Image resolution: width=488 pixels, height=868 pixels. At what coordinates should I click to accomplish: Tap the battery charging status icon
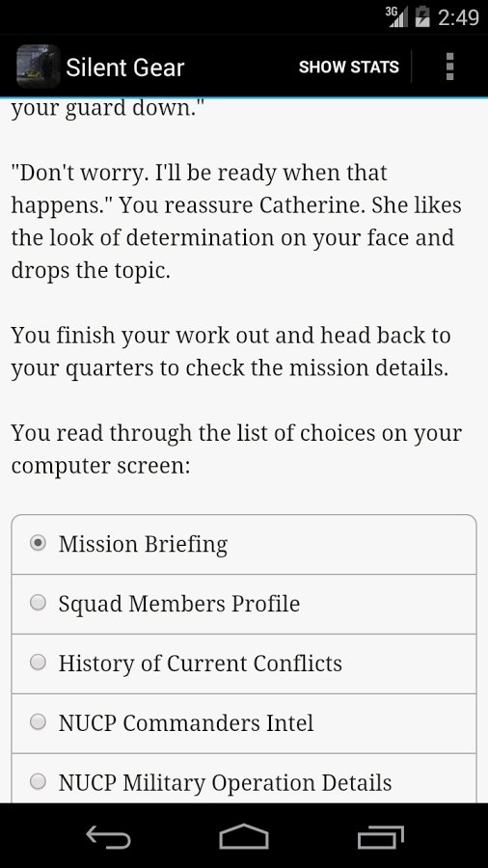pos(422,17)
